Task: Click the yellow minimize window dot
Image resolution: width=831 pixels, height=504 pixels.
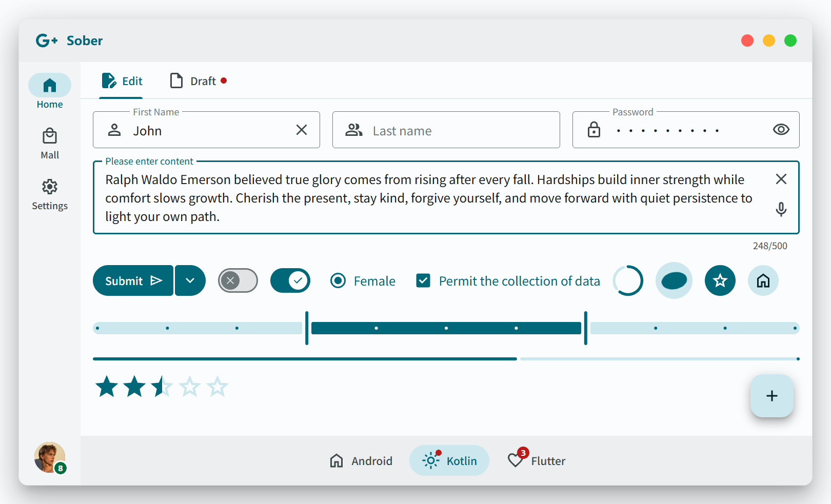Action: coord(769,41)
